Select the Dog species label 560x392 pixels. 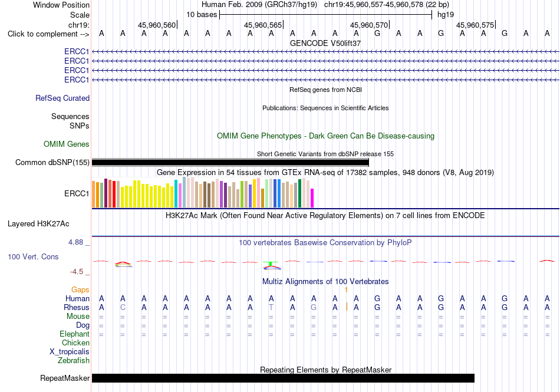(x=83, y=325)
